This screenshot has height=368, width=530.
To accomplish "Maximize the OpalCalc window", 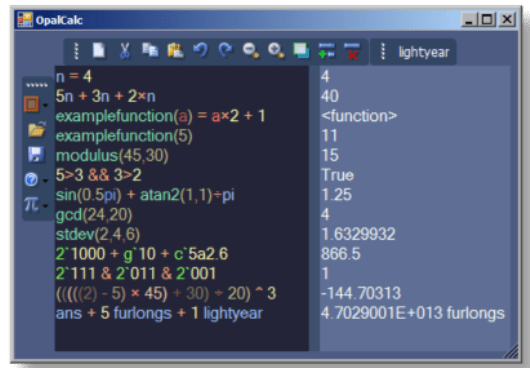I will [487, 19].
